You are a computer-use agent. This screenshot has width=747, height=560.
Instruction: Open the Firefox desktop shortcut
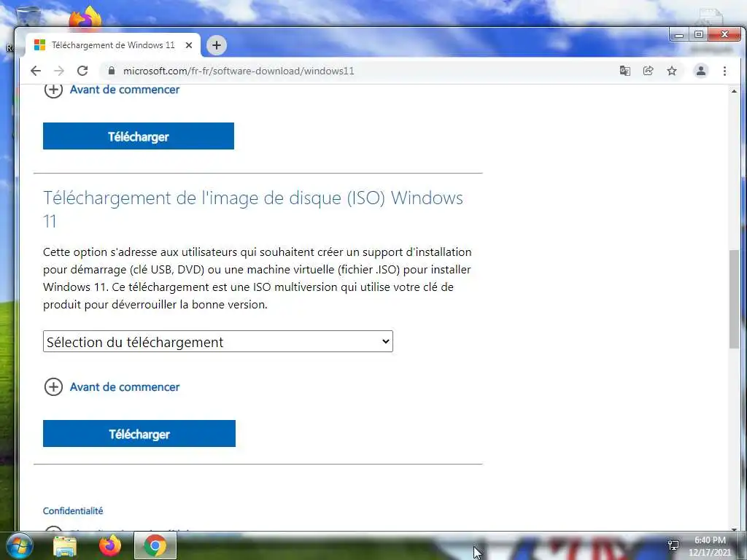coord(85,17)
